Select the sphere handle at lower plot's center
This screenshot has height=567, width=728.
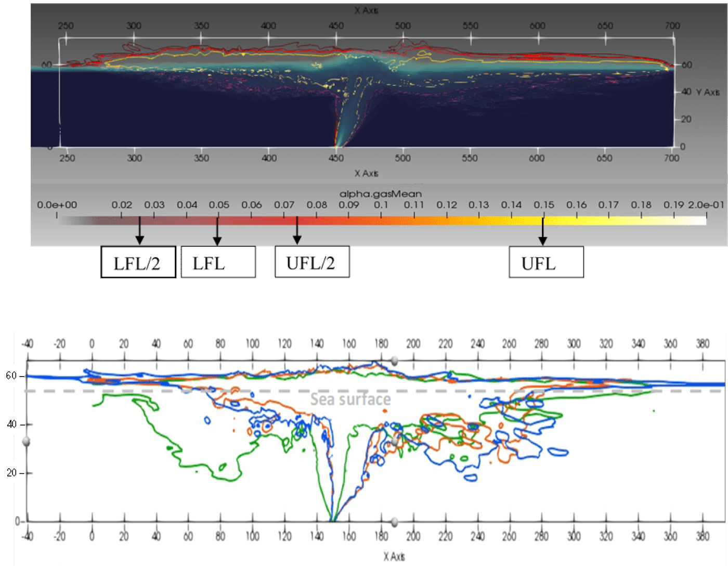[395, 442]
